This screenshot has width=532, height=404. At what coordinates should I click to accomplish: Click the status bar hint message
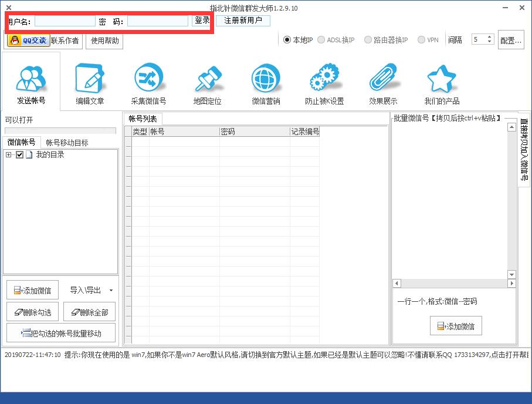266,355
